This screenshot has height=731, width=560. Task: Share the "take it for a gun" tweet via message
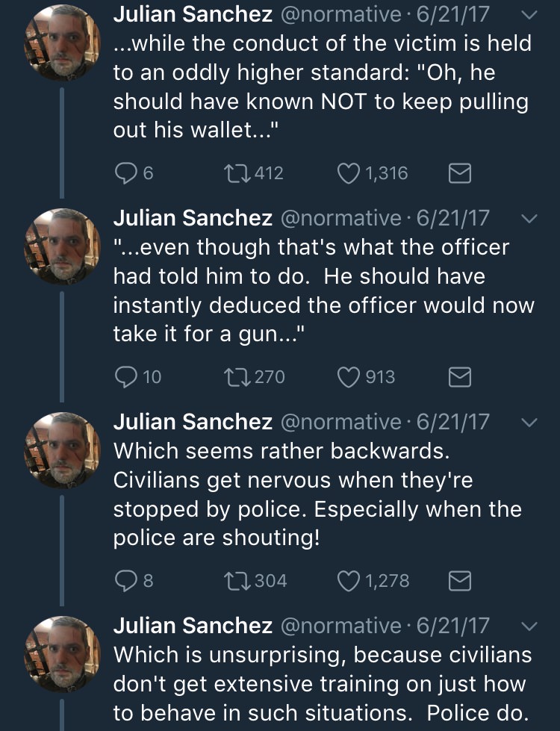pyautogui.click(x=459, y=378)
